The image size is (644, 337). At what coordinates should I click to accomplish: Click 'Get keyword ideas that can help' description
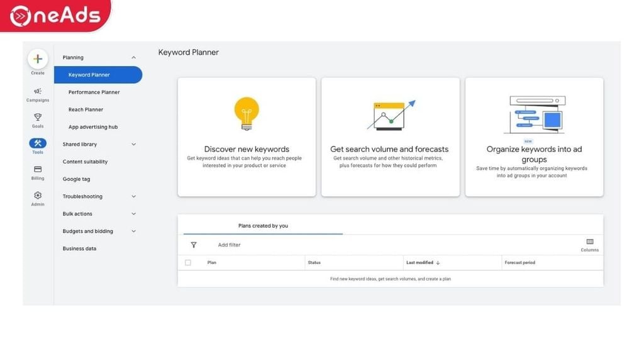245,162
